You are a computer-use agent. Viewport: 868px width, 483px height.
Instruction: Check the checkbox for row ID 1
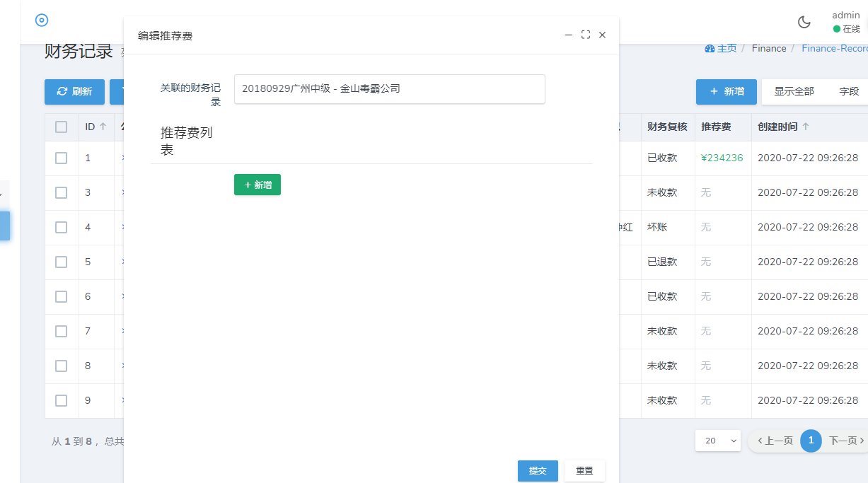pyautogui.click(x=62, y=158)
